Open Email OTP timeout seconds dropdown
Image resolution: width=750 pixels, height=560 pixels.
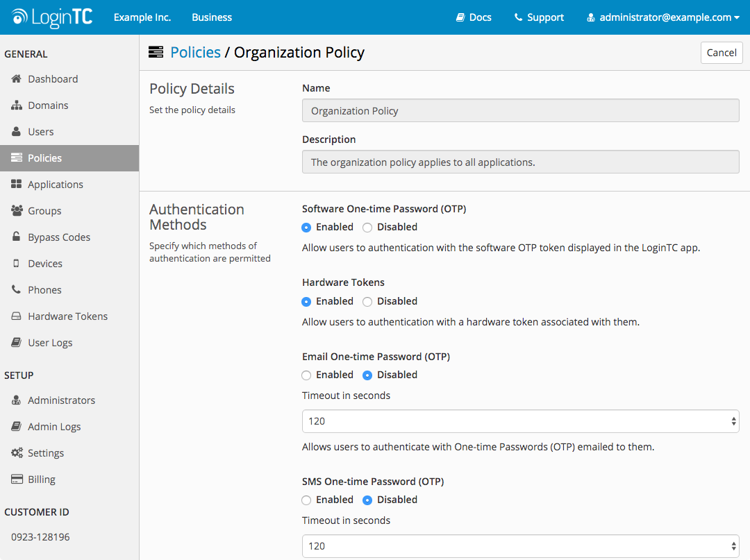(520, 421)
